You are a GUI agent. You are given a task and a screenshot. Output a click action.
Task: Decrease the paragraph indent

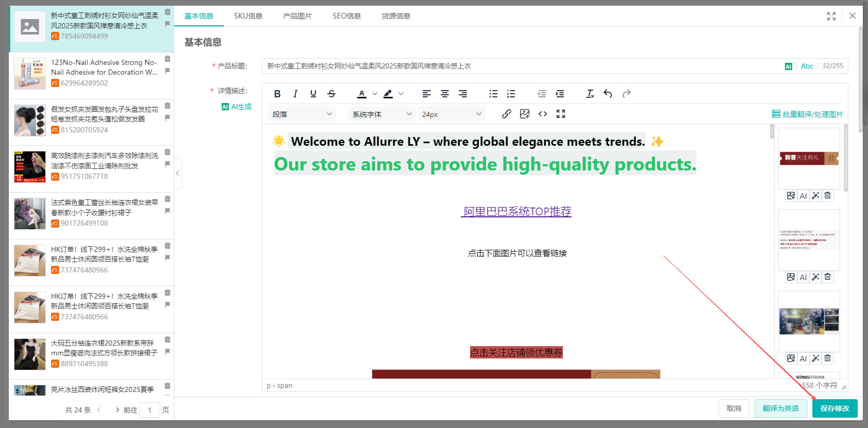(x=542, y=94)
